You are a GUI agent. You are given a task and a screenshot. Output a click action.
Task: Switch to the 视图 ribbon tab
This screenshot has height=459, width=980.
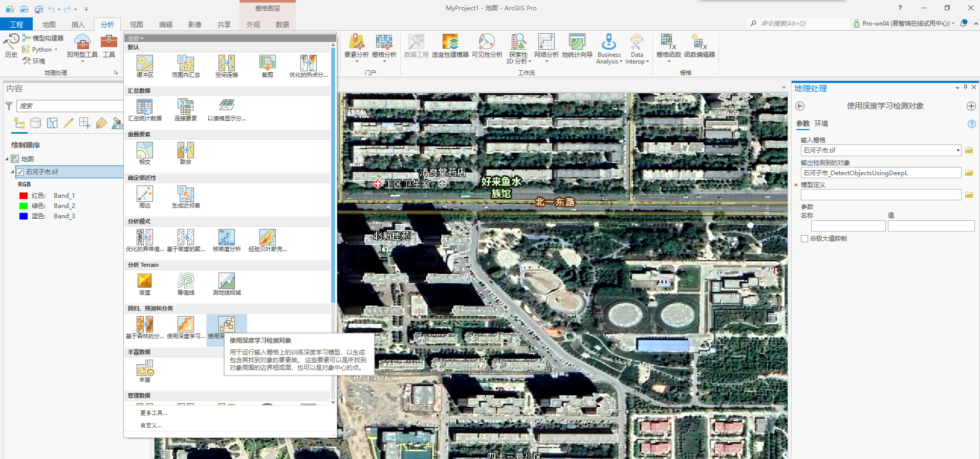[136, 25]
